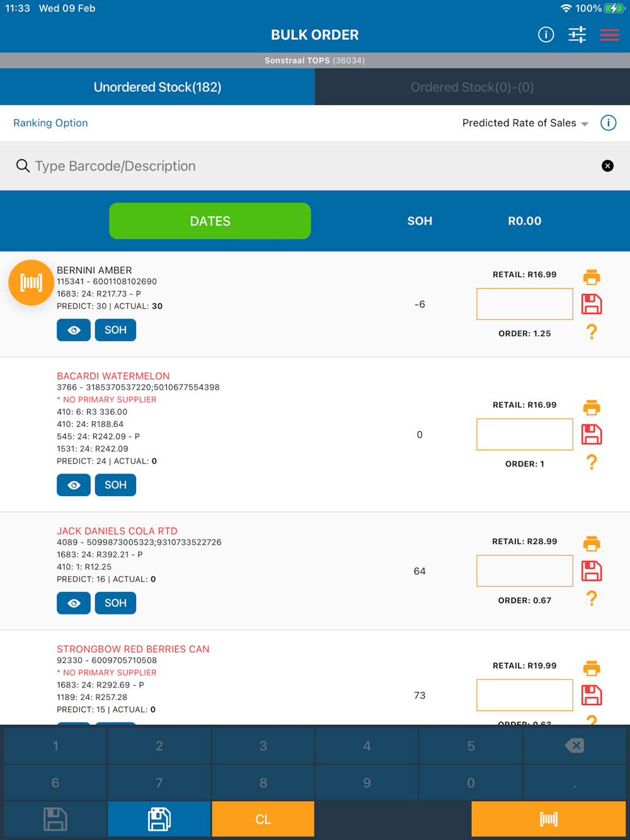This screenshot has width=630, height=840.
Task: Tap keypad backspace delete key
Action: pyautogui.click(x=575, y=746)
